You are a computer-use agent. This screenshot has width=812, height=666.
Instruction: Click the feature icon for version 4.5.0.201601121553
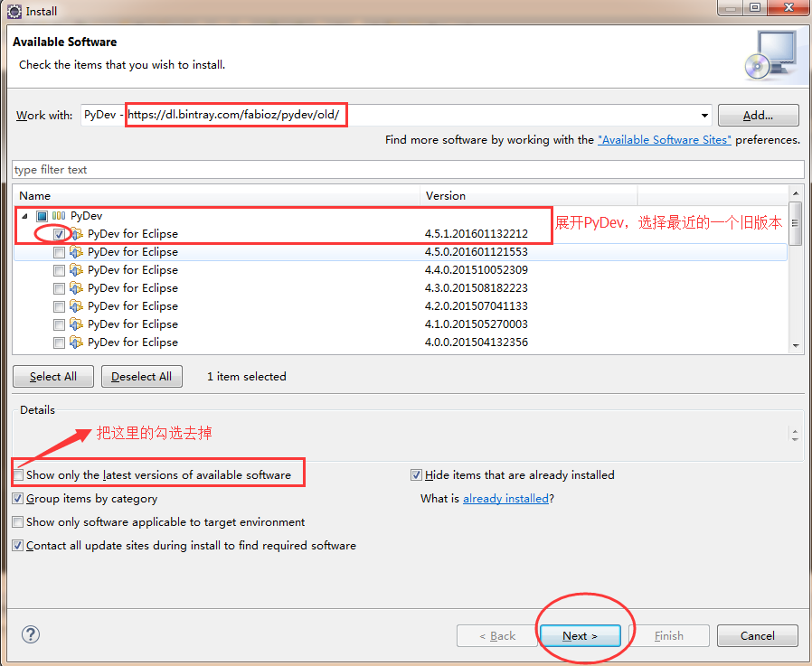pyautogui.click(x=76, y=252)
